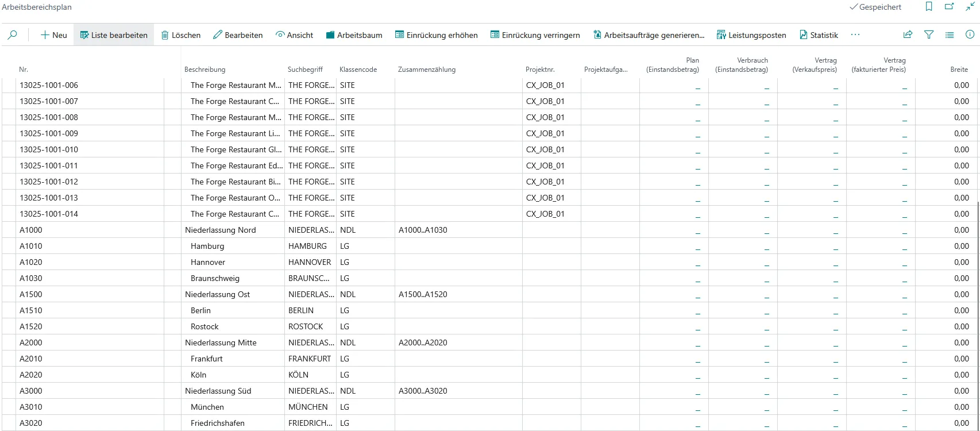Click totaling value A3000..A3020
This screenshot has width=980, height=431.
pyautogui.click(x=423, y=391)
